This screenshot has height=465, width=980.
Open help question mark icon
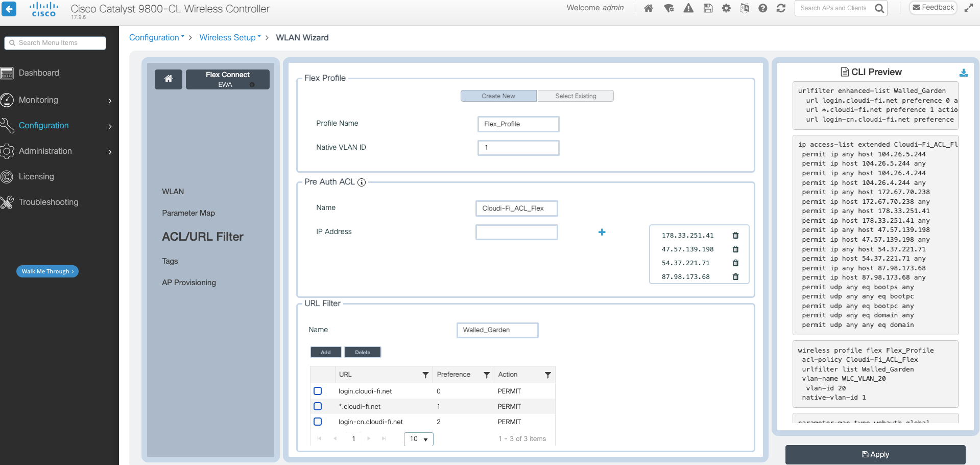(x=762, y=8)
